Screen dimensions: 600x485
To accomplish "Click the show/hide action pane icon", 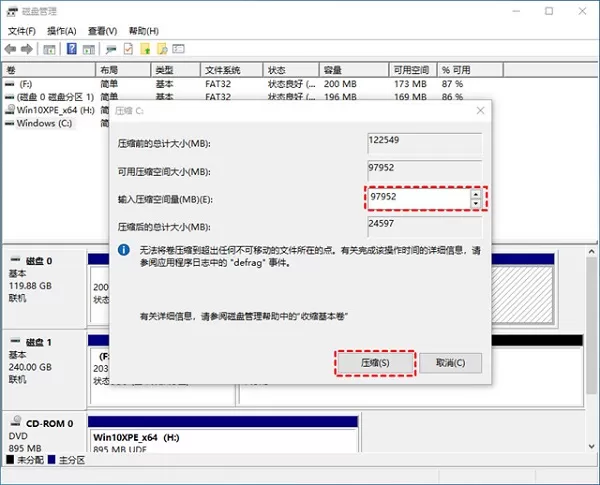I will [x=89, y=49].
